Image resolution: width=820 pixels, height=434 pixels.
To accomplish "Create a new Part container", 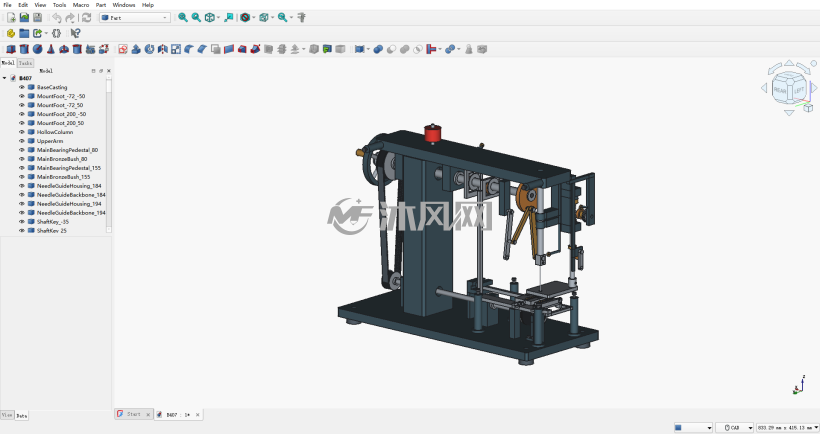I will [11, 33].
